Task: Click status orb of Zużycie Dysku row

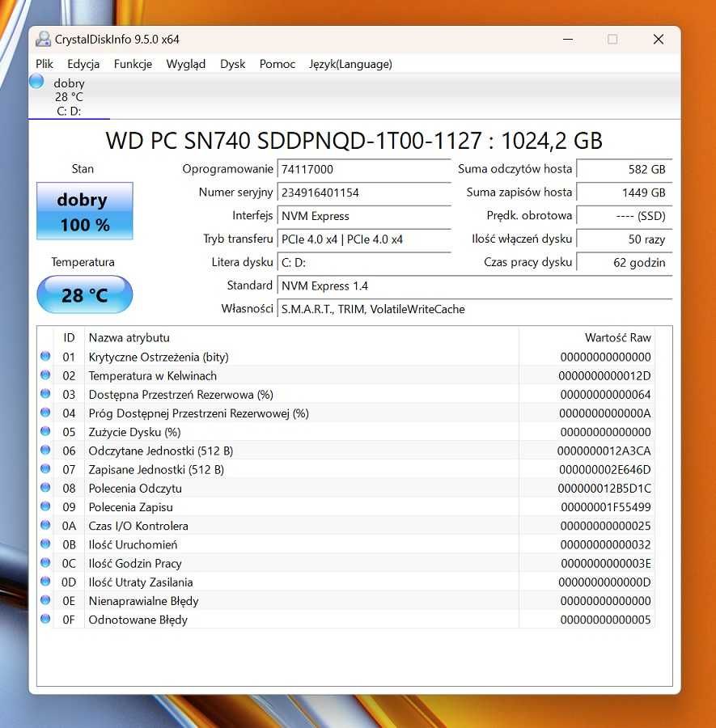Action: tap(45, 431)
